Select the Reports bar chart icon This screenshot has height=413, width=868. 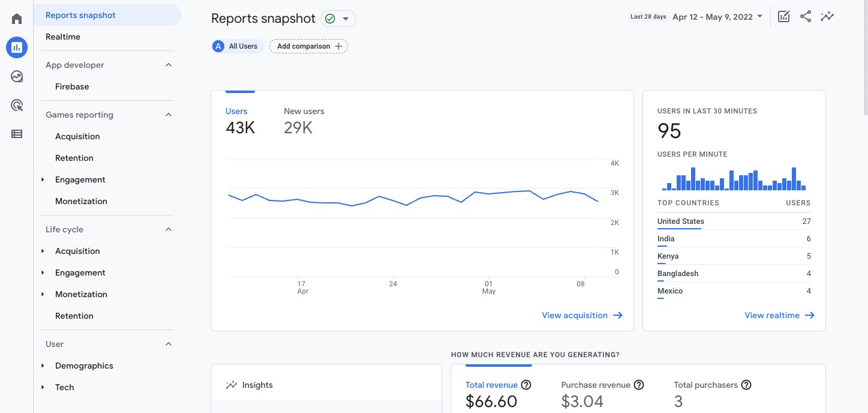click(17, 47)
